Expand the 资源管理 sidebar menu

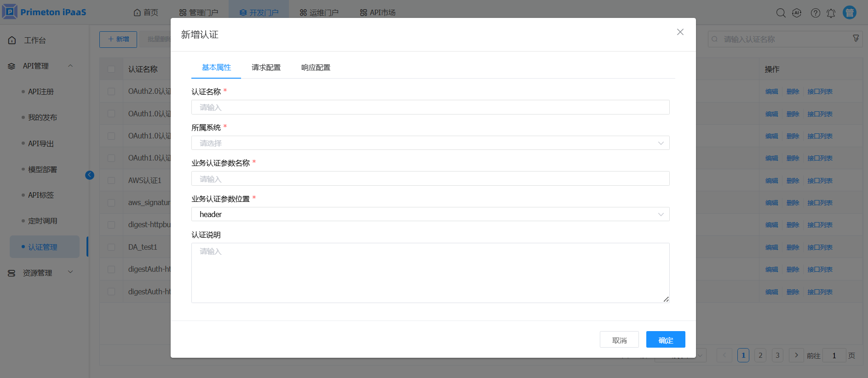coord(40,273)
